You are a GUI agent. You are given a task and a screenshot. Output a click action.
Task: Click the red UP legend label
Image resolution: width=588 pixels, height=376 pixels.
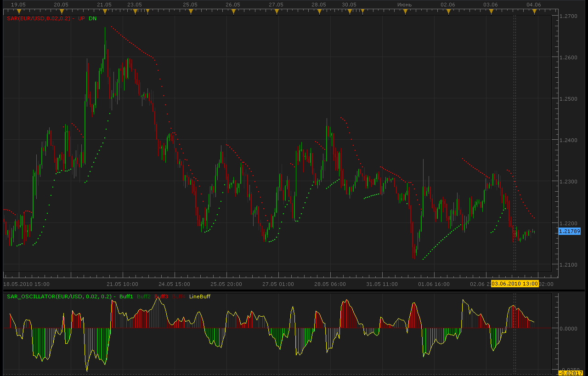81,18
